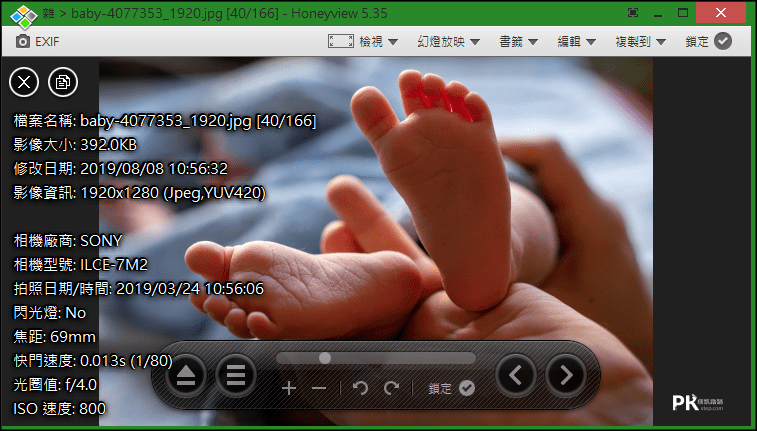Rotate image clockwise
This screenshot has height=431, width=757.
[392, 388]
